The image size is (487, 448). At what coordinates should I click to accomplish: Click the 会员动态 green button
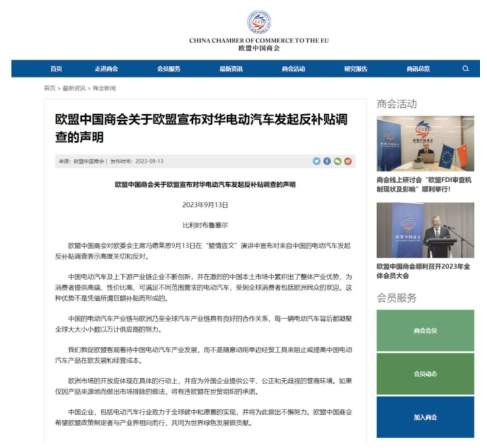click(x=425, y=374)
